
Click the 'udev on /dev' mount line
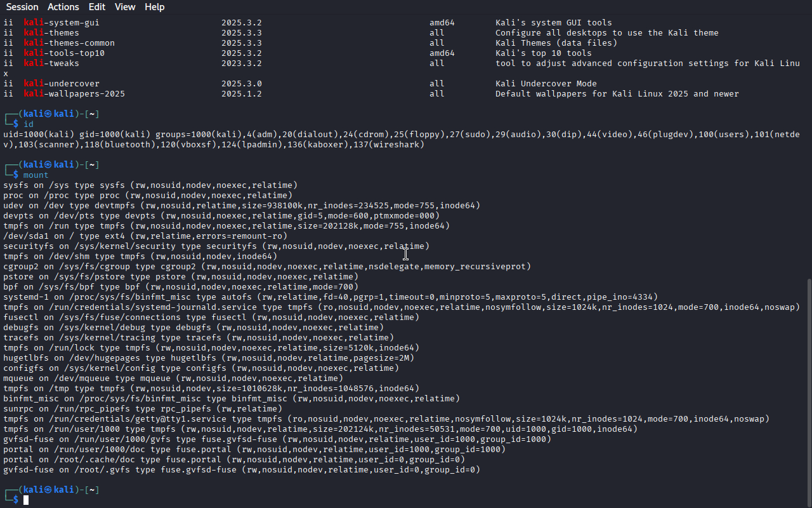click(x=242, y=206)
